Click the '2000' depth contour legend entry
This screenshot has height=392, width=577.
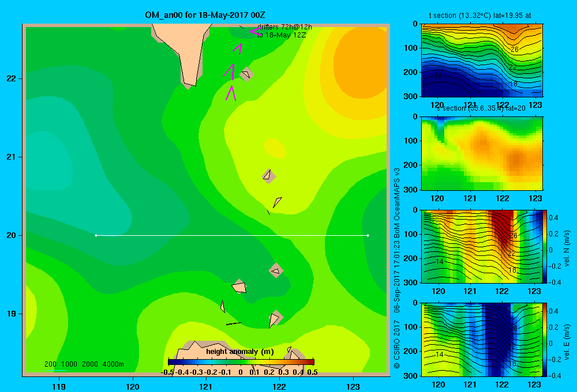[x=90, y=364]
